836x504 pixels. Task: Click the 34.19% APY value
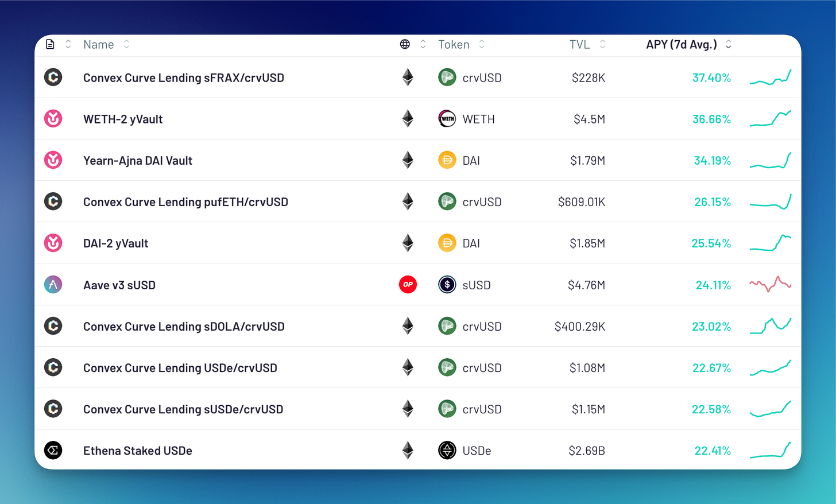(712, 161)
